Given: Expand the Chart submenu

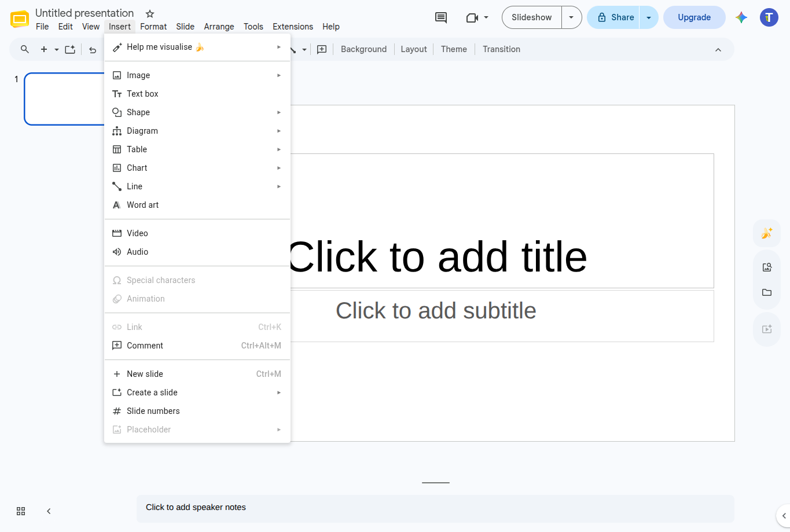Looking at the screenshot, I should coord(197,168).
